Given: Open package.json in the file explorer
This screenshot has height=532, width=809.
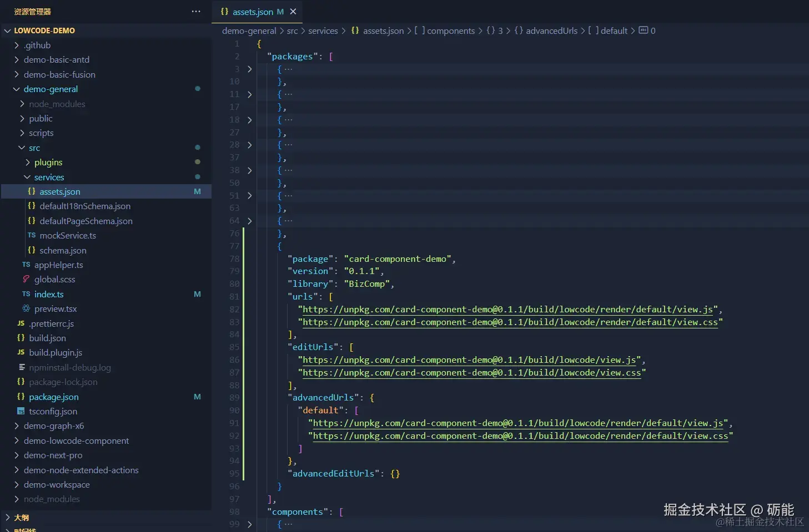Looking at the screenshot, I should (x=53, y=397).
